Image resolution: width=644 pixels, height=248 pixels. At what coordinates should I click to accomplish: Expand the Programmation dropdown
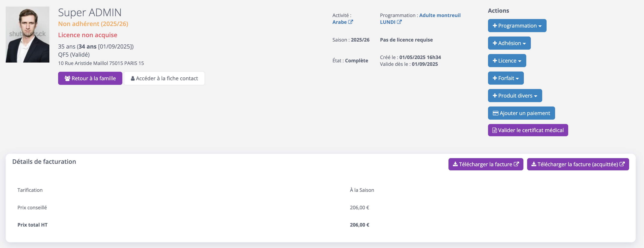coord(517,26)
